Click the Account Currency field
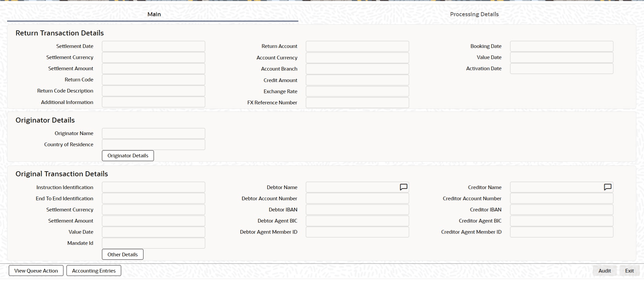The image size is (644, 281). (357, 58)
